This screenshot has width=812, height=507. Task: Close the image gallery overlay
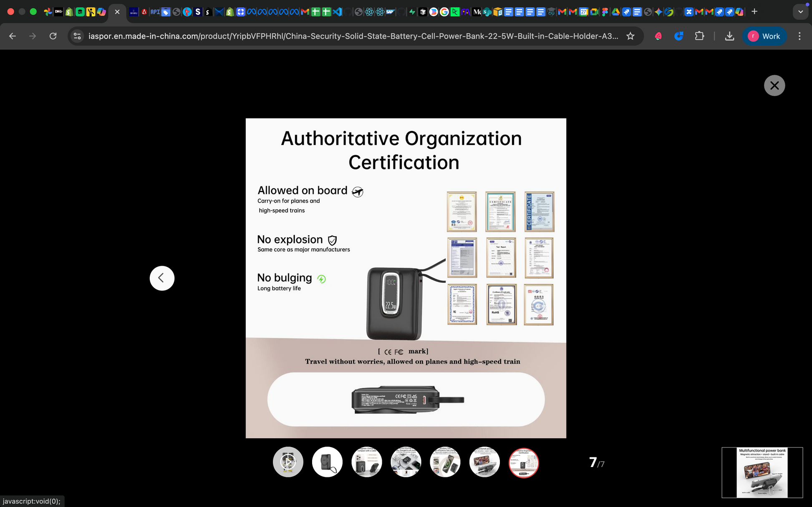pos(774,85)
